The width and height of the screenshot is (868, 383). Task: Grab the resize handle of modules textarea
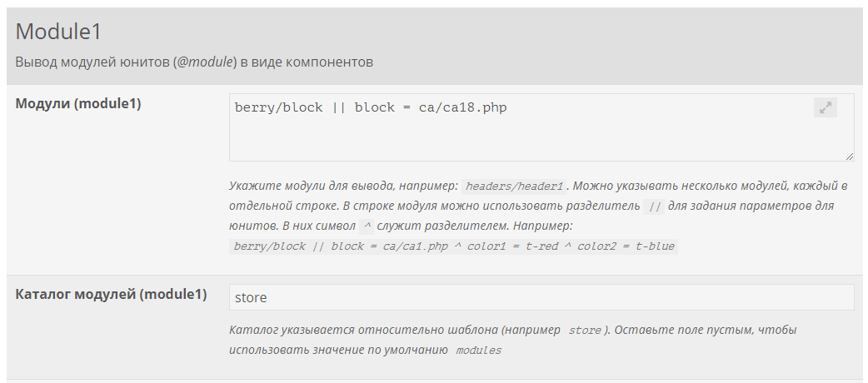tap(849, 156)
